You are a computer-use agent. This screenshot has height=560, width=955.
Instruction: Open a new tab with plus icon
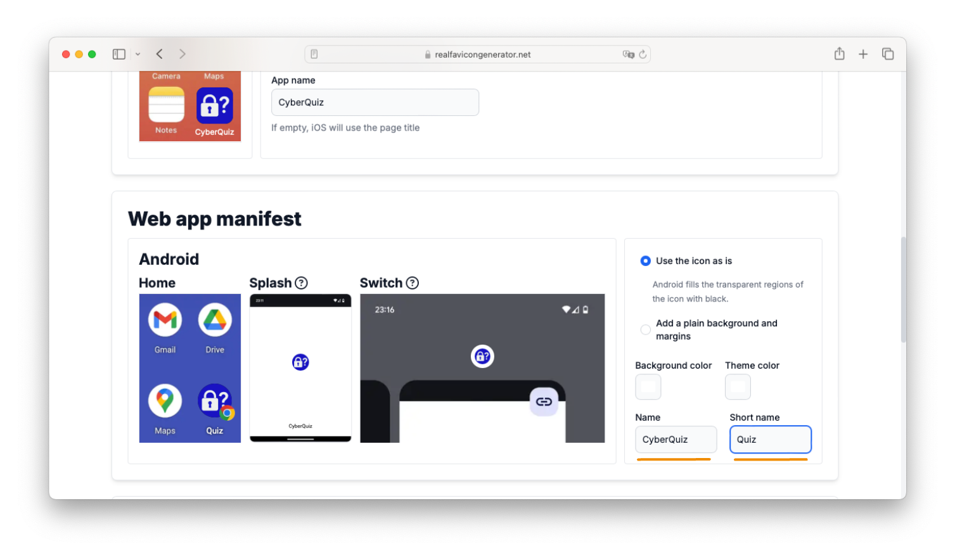click(x=863, y=54)
